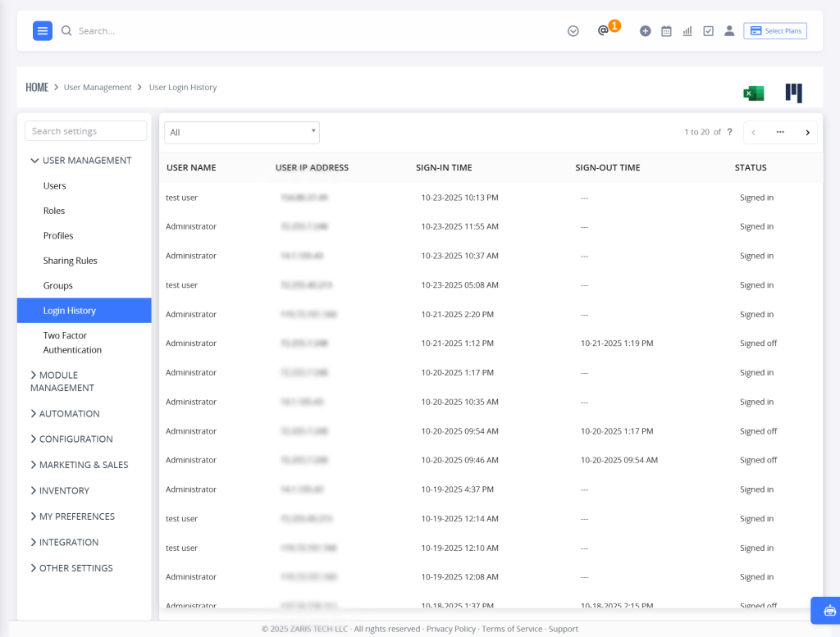Open the Privacy Policy link
Screen dimensions: 840x637
[x=451, y=629]
